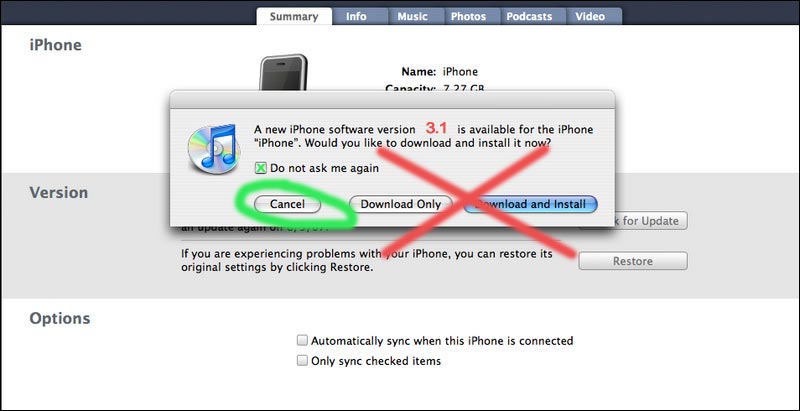Click the update dialog's title bar
This screenshot has width=800, height=411.
click(x=392, y=99)
